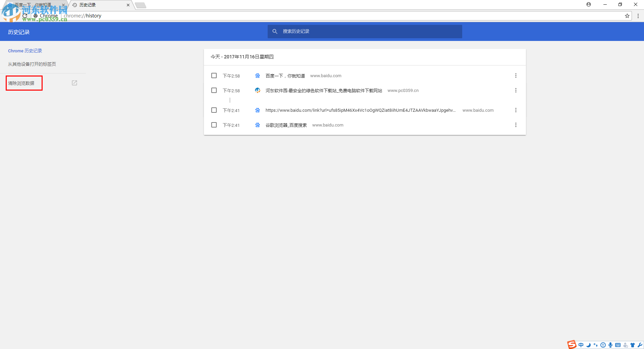Toggle Chinese/English mode via 中 icon

coord(581,345)
